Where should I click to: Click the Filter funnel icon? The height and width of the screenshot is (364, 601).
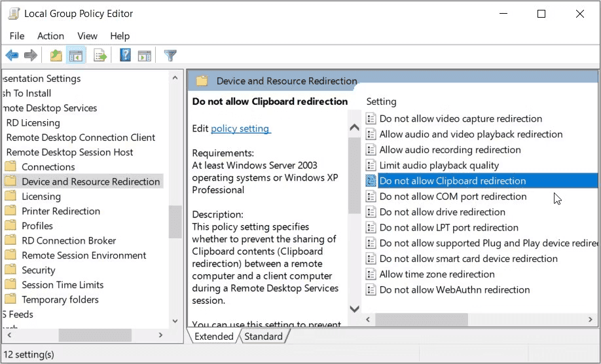click(x=170, y=56)
